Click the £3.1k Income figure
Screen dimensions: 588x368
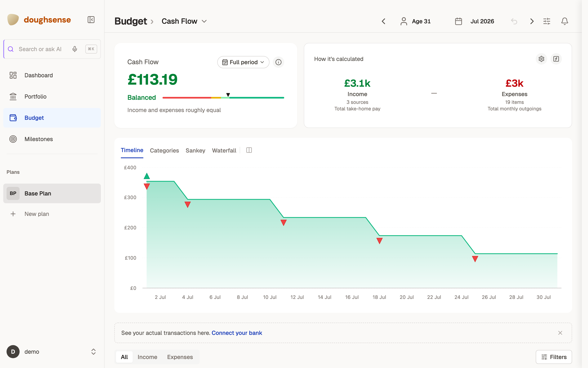point(357,83)
